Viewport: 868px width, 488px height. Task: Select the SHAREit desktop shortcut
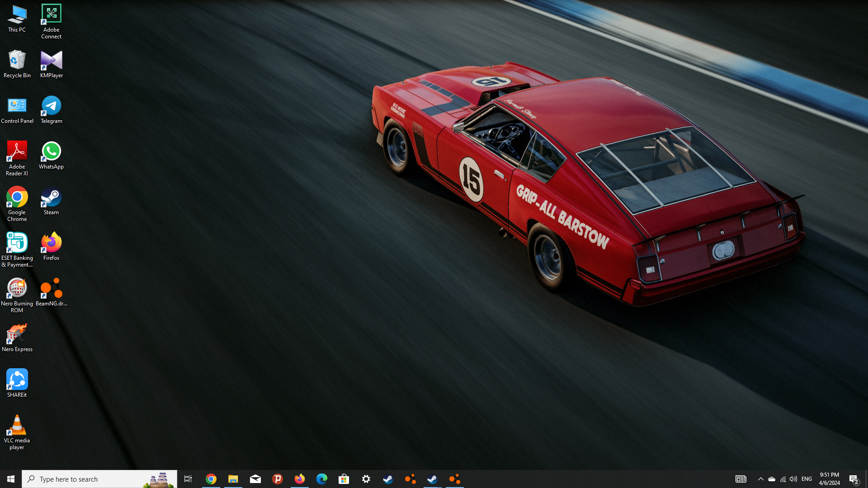[x=17, y=384]
